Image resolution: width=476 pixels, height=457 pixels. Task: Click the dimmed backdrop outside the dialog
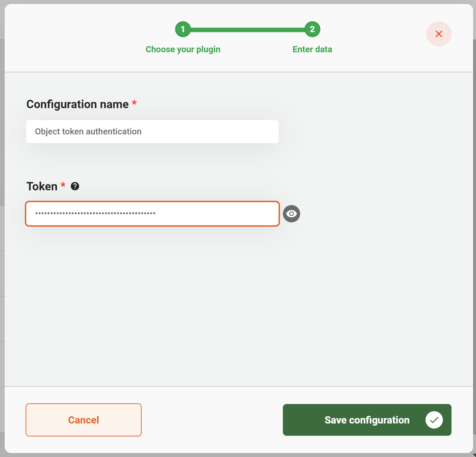point(2,231)
